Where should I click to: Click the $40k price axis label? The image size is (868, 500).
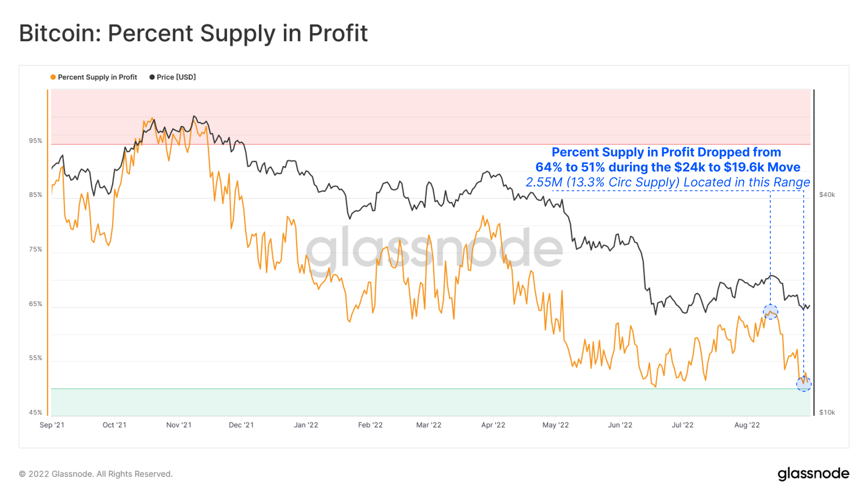[827, 194]
